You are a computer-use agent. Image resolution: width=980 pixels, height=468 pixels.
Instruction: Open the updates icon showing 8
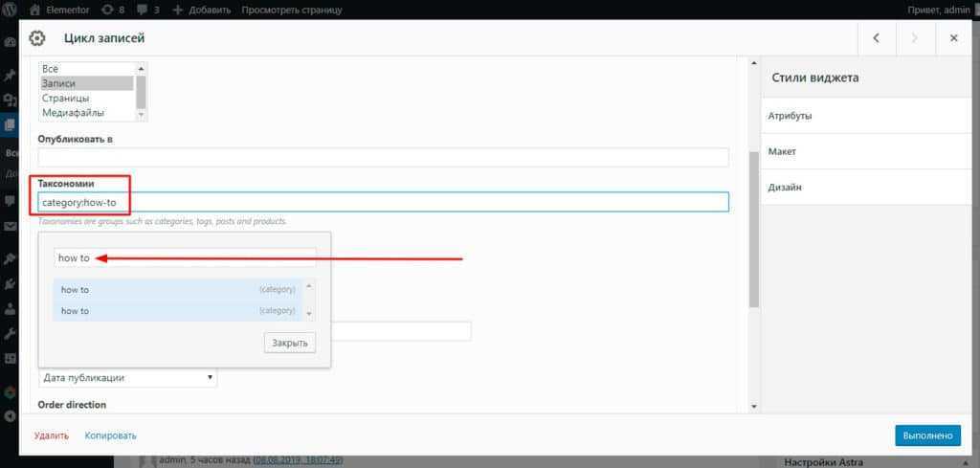[107, 11]
